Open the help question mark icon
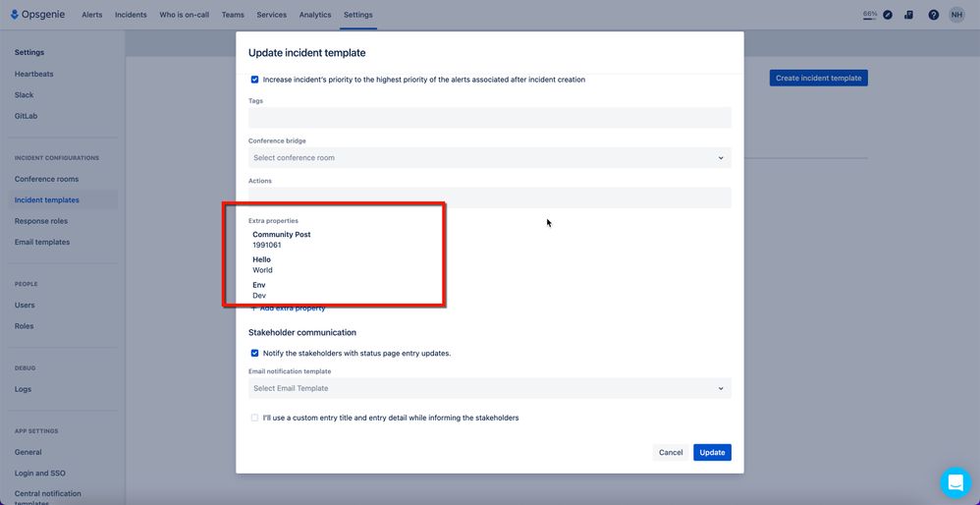 click(933, 15)
